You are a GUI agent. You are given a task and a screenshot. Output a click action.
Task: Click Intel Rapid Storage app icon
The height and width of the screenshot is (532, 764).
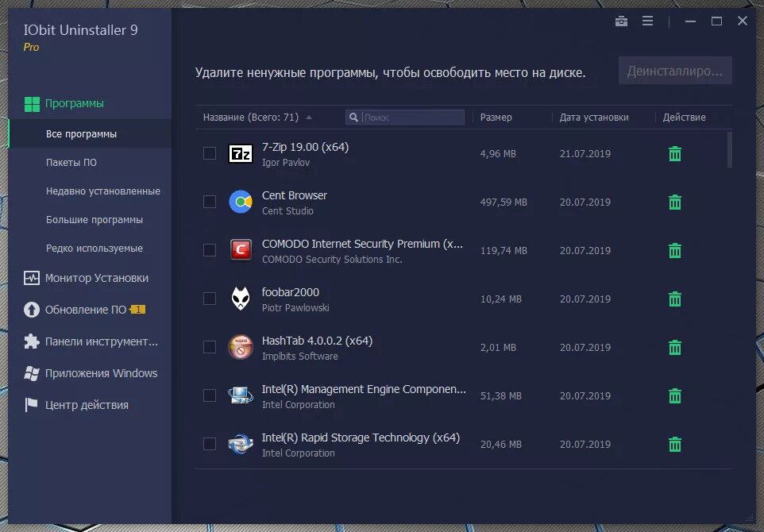coord(241,444)
